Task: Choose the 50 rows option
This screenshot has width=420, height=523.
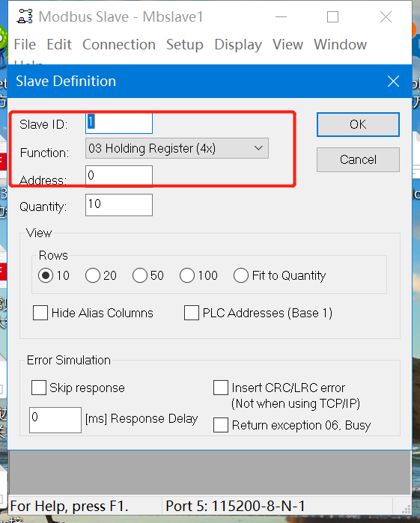Action: click(x=140, y=275)
